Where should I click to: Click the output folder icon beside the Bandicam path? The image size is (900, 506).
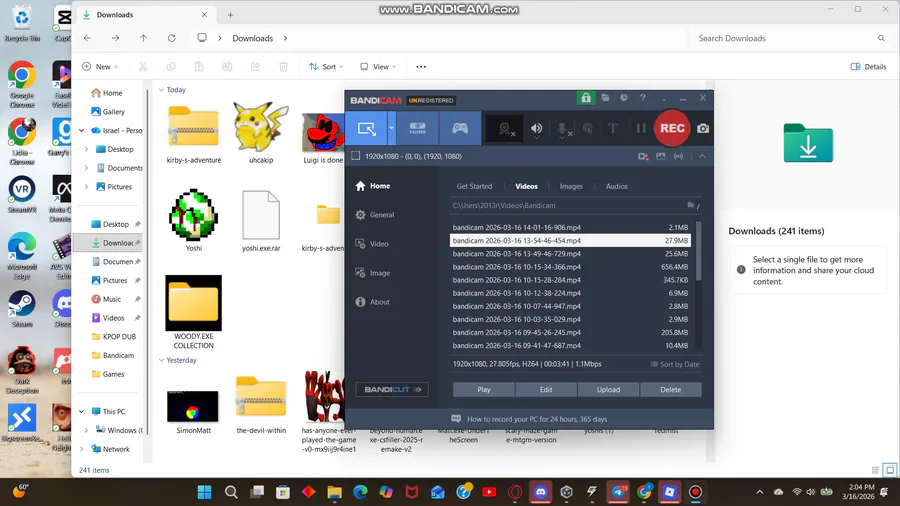point(690,205)
